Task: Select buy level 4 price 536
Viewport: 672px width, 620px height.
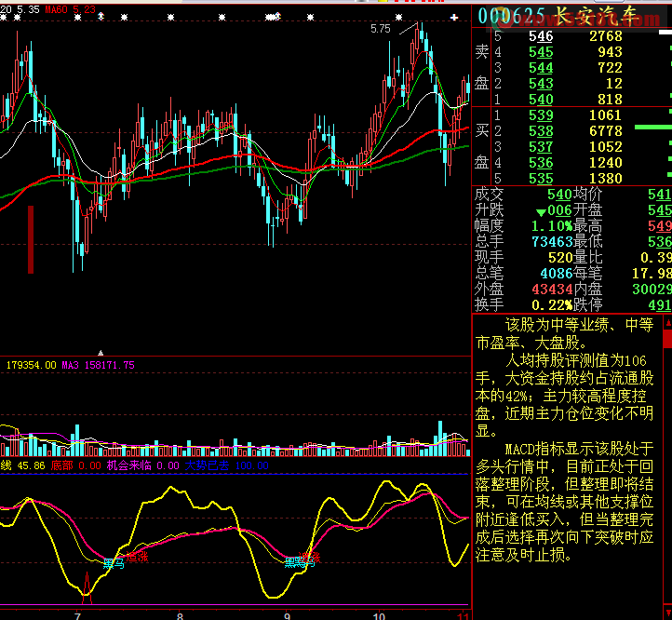Action: [x=541, y=163]
